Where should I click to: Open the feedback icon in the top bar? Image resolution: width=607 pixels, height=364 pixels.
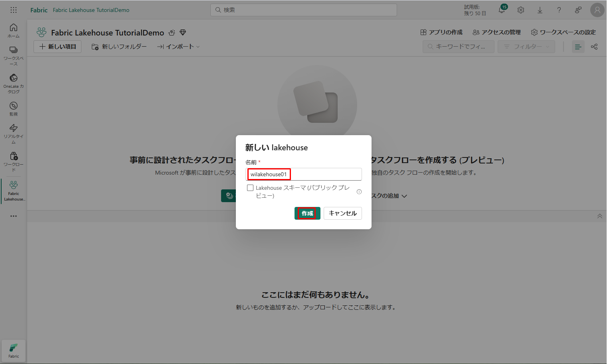click(578, 10)
